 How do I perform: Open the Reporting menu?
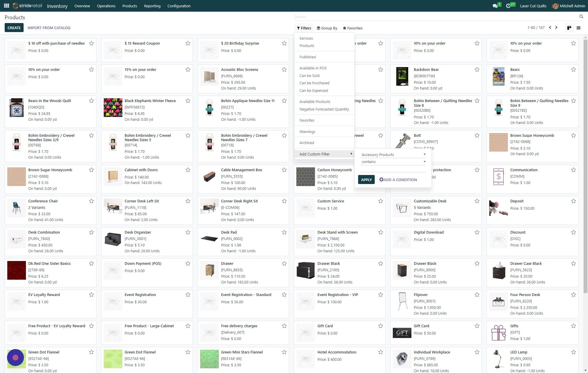point(152,6)
